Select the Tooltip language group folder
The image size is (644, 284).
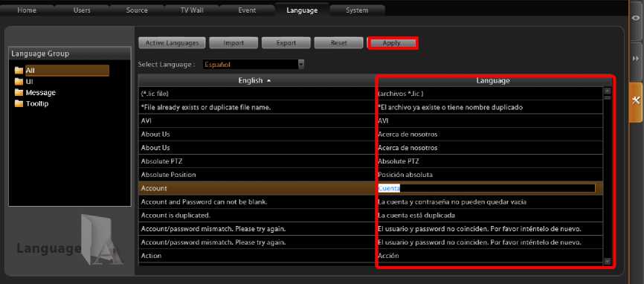(37, 104)
